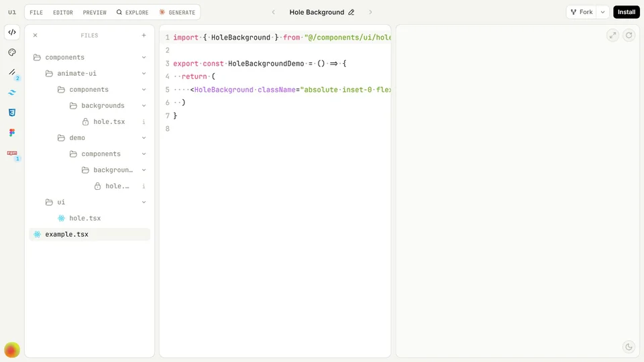
Task: Select the root components folder
Action: tap(89, 58)
